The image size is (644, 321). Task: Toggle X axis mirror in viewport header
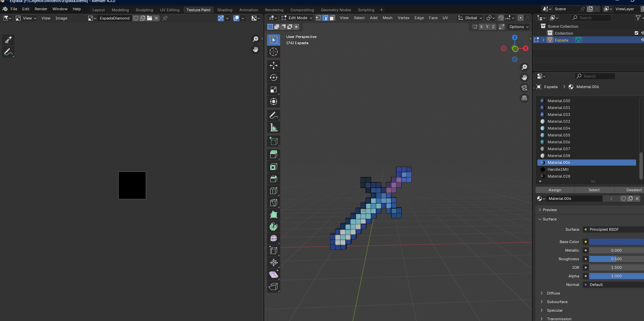(481, 27)
